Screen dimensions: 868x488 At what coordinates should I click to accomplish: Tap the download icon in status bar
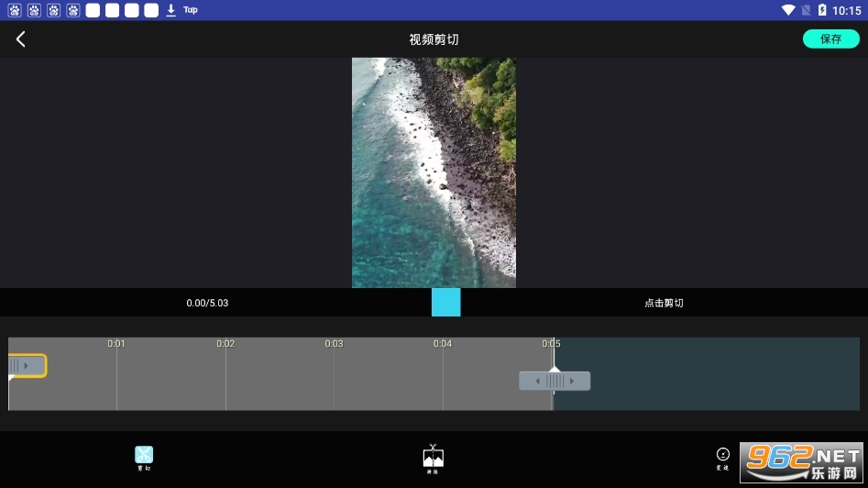tap(171, 10)
